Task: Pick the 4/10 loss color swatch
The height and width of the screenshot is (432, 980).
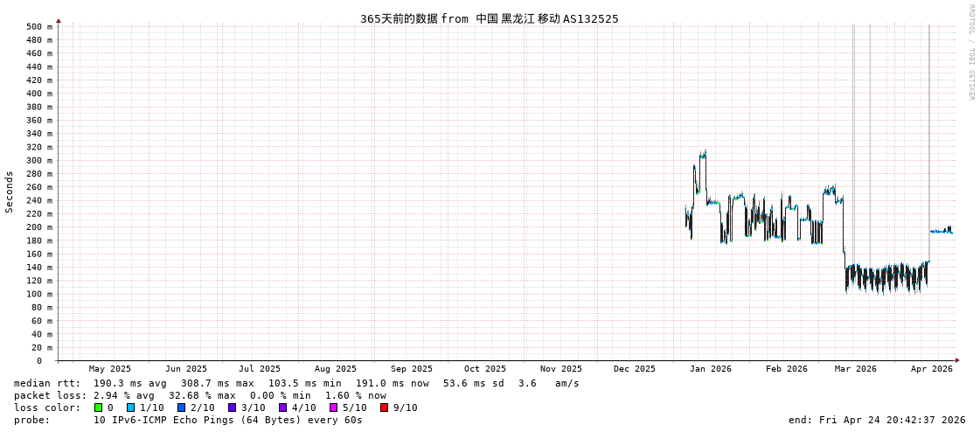Action: [x=282, y=408]
